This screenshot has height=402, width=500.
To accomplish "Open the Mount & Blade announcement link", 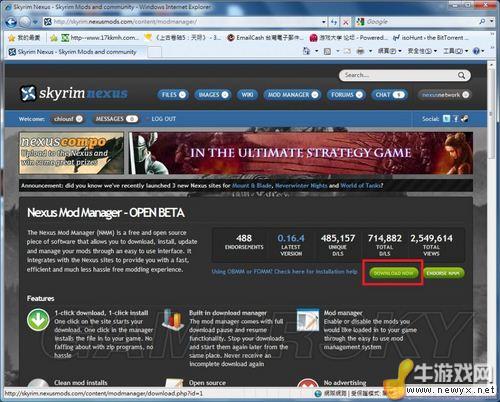I will pyautogui.click(x=252, y=185).
